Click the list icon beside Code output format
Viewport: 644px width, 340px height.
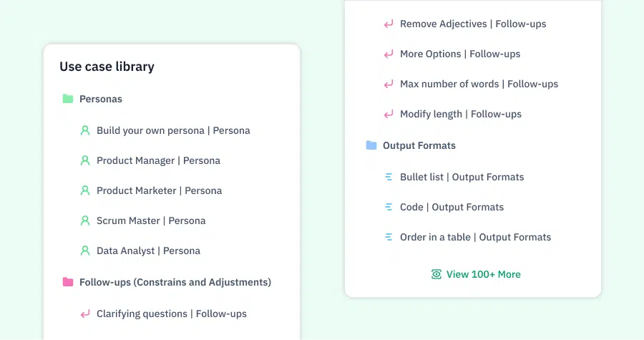[389, 207]
